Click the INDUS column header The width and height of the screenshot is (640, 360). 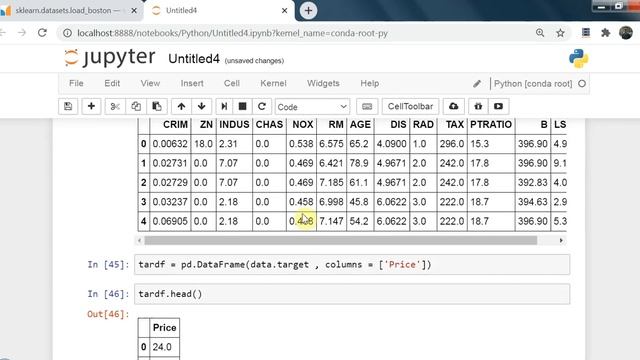[x=234, y=124]
